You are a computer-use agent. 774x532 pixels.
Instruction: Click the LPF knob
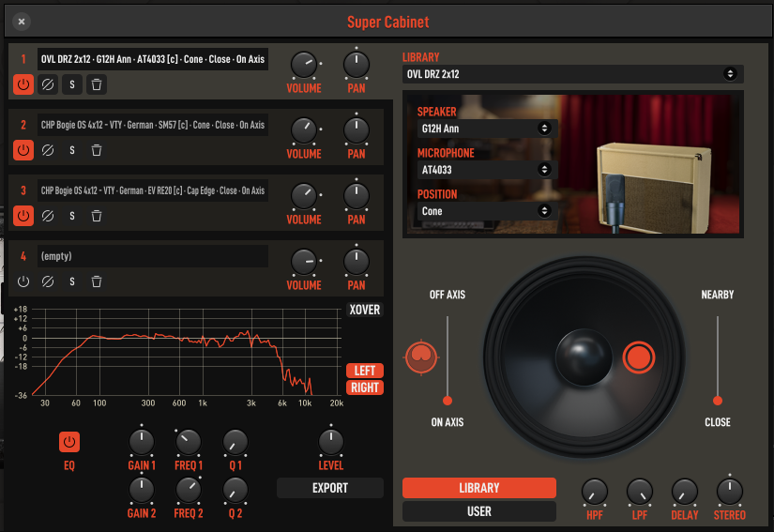[x=640, y=492]
